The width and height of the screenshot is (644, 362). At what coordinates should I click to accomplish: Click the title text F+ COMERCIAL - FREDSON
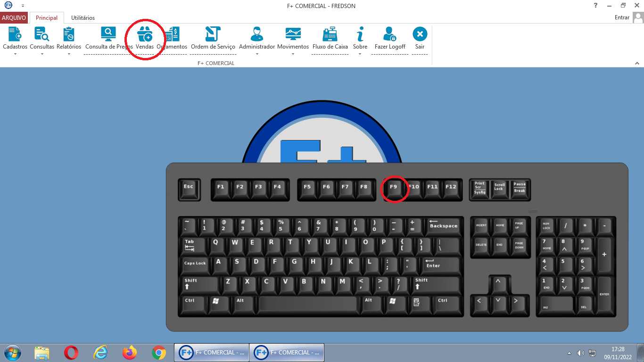322,6
